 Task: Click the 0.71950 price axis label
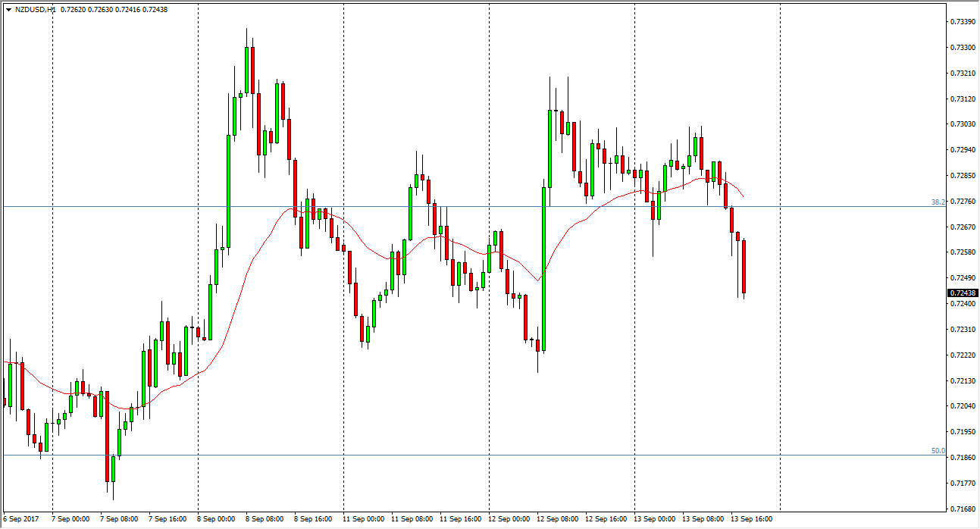point(963,432)
